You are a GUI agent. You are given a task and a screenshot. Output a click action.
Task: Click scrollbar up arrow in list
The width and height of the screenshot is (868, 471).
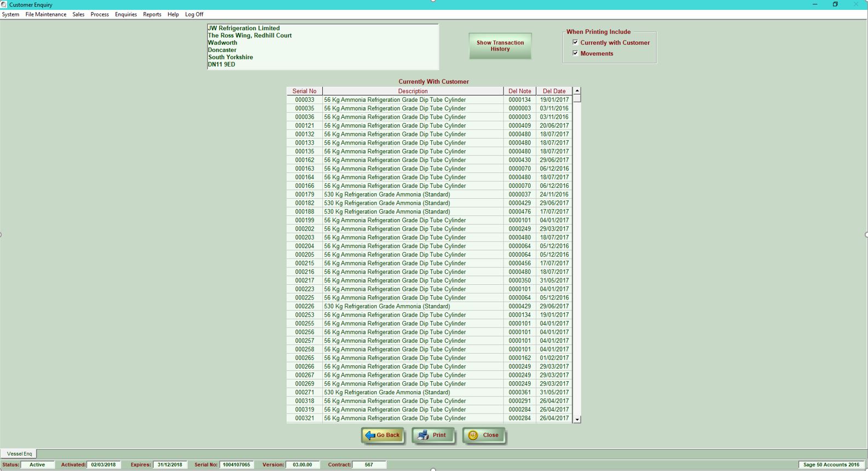click(577, 91)
